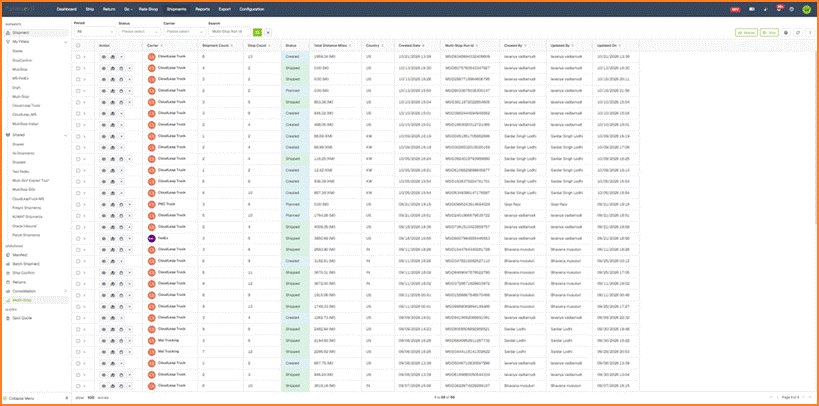Open the Go menu dropdown in navbar

tap(127, 9)
